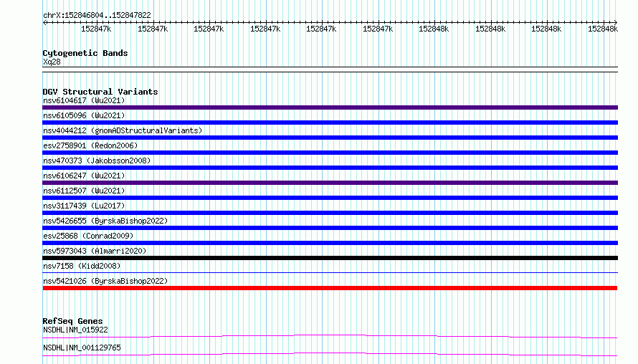This screenshot has width=638, height=364.
Task: Click the nsv5426655 (ByrskaBishop2022) label
Action: point(105,221)
